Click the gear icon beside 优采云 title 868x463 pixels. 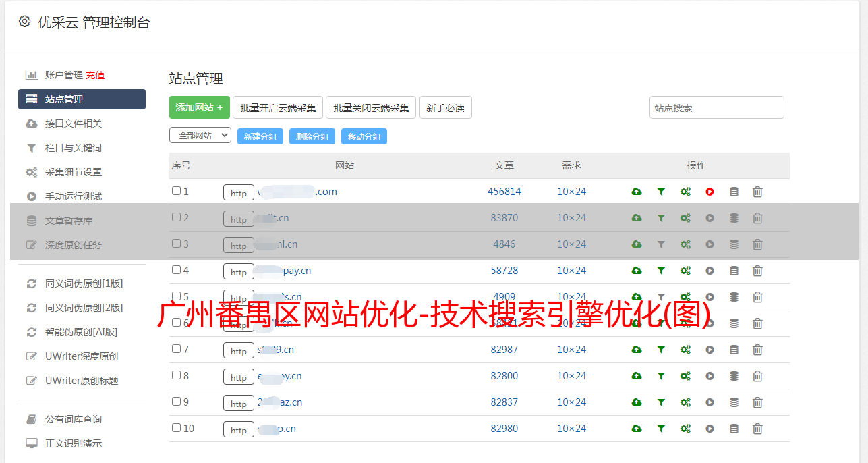24,22
